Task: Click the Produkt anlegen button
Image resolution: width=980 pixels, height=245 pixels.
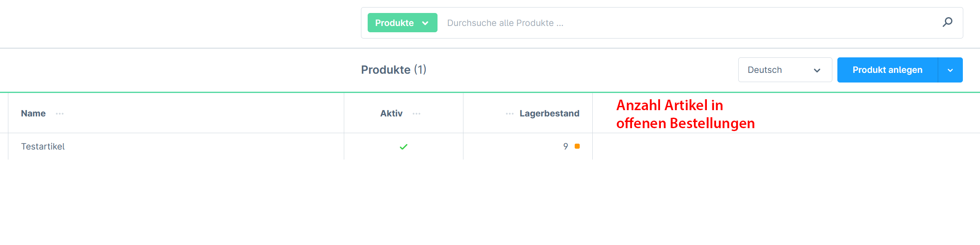Action: coord(888,70)
